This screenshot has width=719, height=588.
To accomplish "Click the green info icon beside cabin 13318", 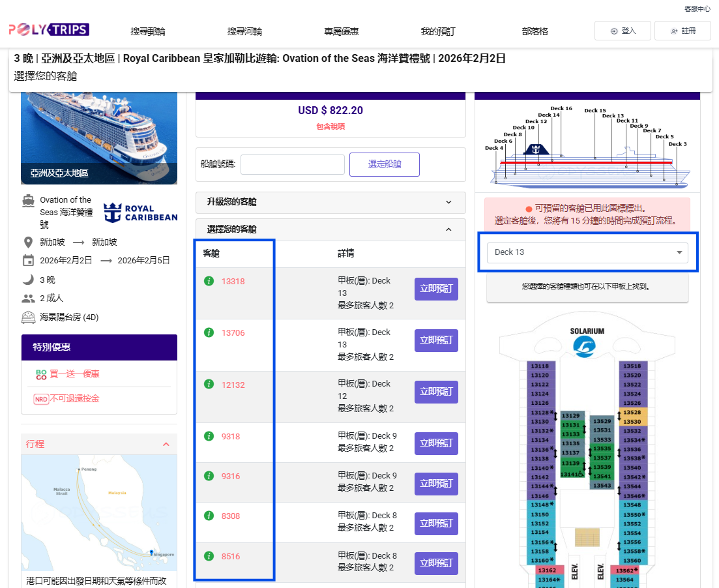I will click(x=209, y=282).
